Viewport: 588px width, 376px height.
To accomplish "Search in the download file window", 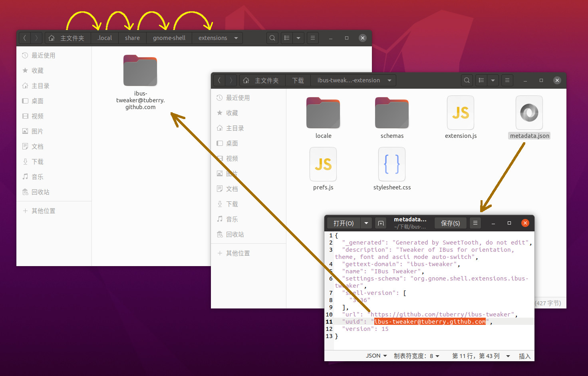I will point(467,80).
